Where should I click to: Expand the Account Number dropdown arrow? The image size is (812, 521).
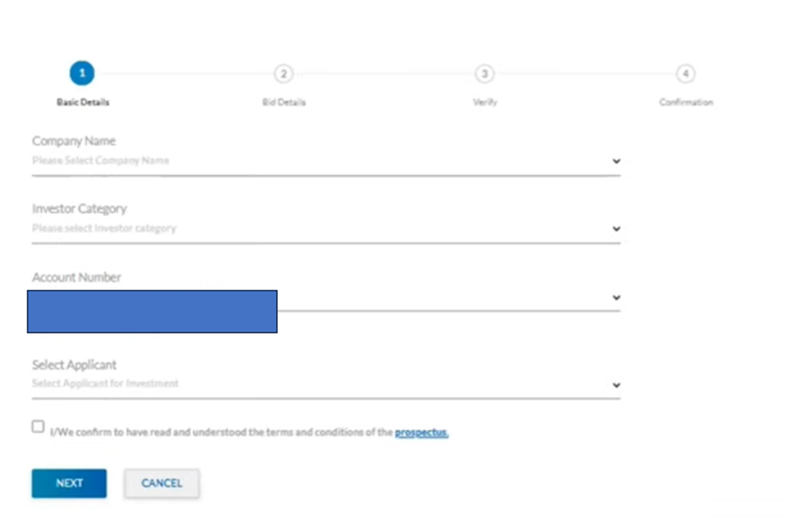point(616,298)
